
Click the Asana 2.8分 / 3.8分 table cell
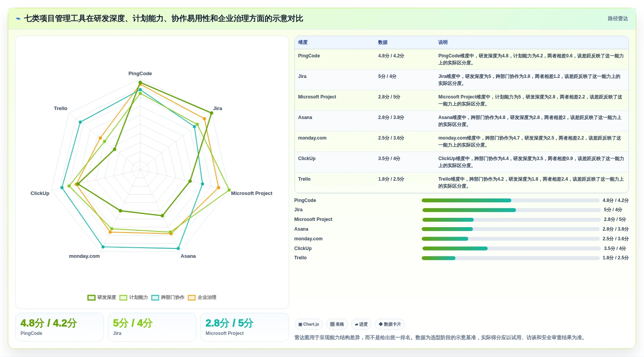click(391, 117)
